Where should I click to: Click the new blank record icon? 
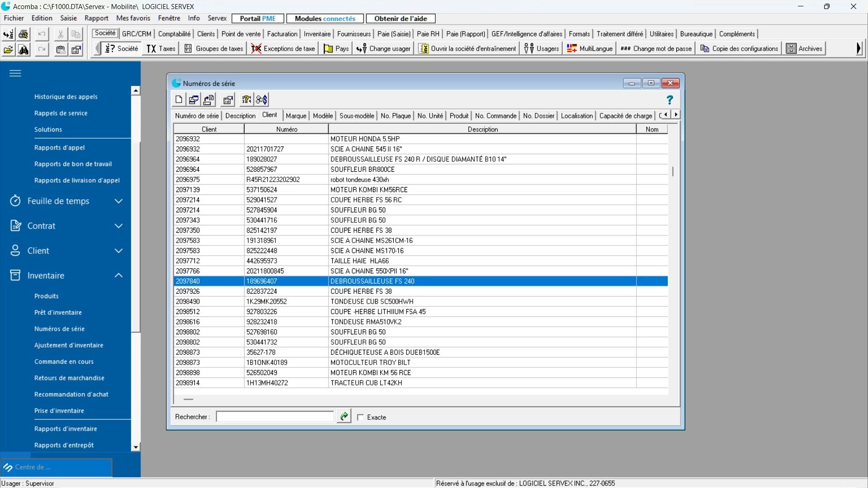tap(179, 99)
